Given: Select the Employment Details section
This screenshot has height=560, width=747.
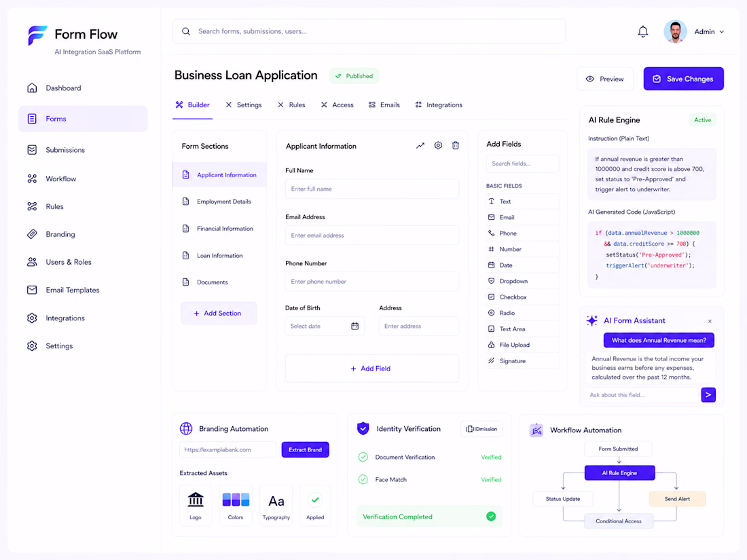Looking at the screenshot, I should (219, 202).
